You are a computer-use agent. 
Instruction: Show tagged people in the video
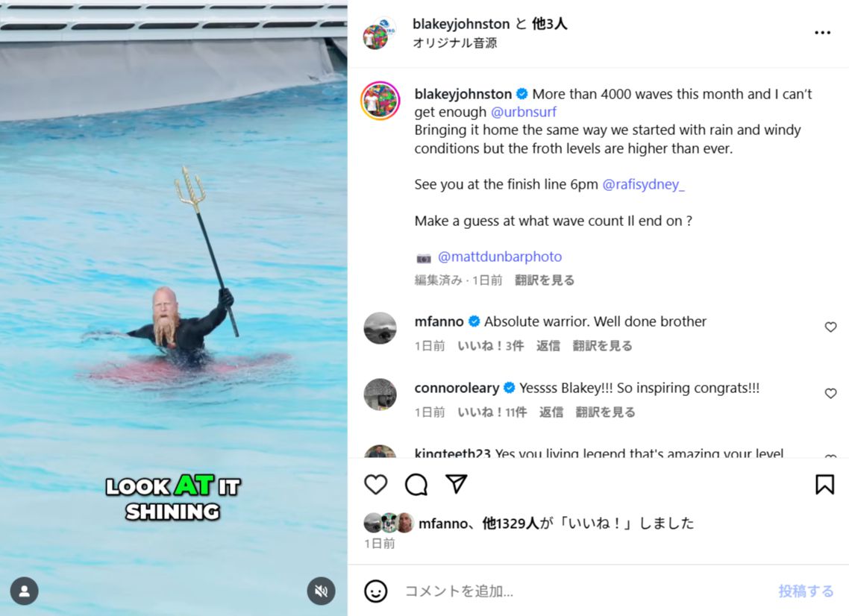pos(25,591)
